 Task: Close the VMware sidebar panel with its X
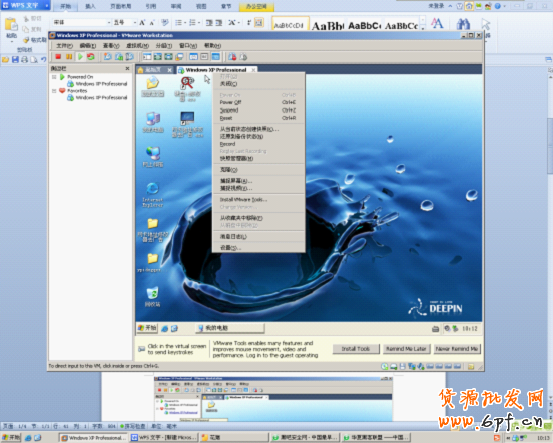pyautogui.click(x=127, y=68)
